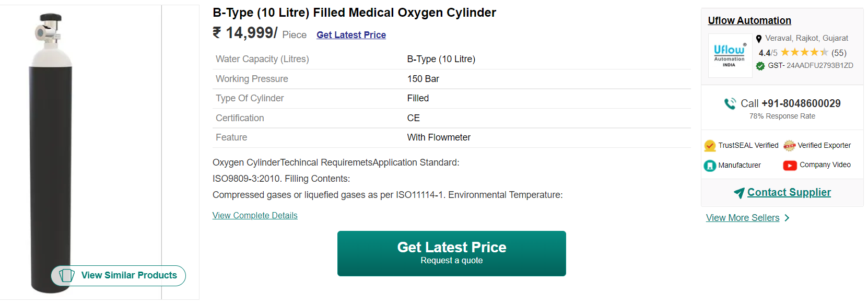The image size is (868, 304).
Task: Click the seller phone number
Action: click(801, 103)
